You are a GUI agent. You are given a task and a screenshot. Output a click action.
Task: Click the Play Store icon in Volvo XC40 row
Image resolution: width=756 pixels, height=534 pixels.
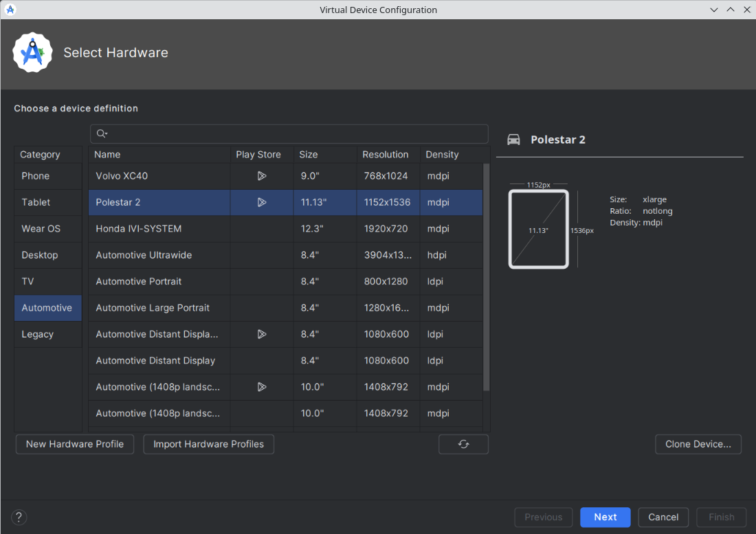pyautogui.click(x=261, y=176)
